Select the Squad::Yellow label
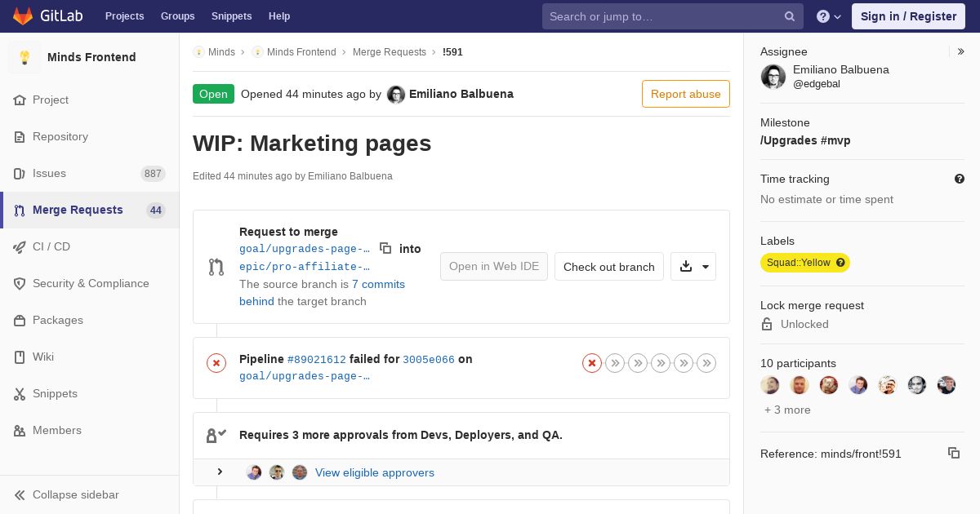Screen dimensions: 980x514 click(x=798, y=263)
